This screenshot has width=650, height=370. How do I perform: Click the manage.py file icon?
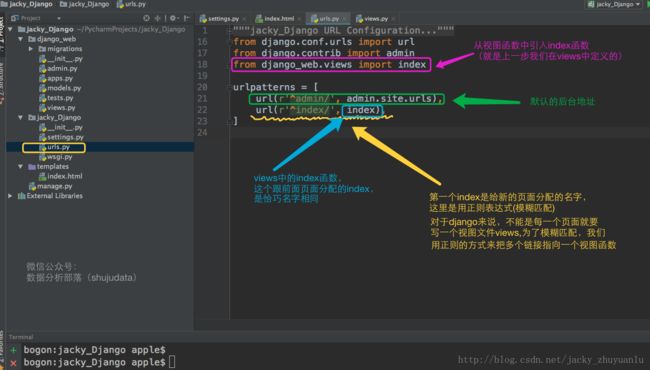point(32,186)
